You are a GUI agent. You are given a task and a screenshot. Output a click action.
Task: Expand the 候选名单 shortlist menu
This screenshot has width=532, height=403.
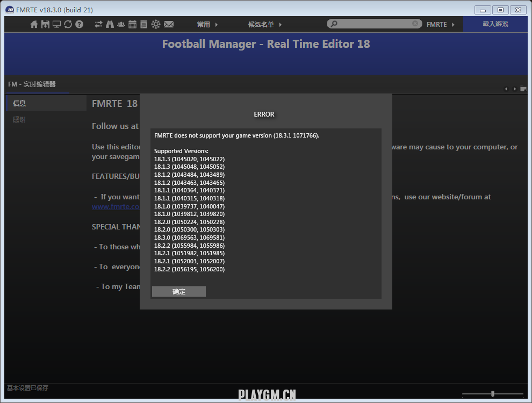click(x=265, y=24)
